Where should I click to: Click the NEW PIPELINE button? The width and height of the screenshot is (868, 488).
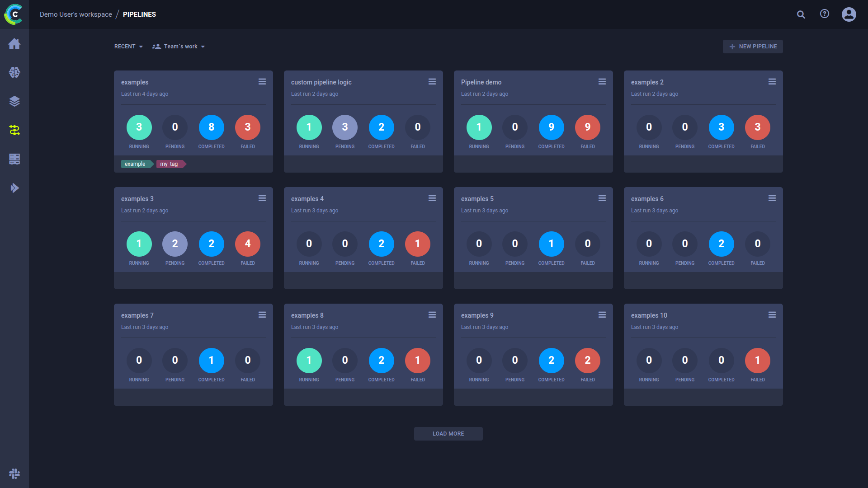[x=753, y=46]
